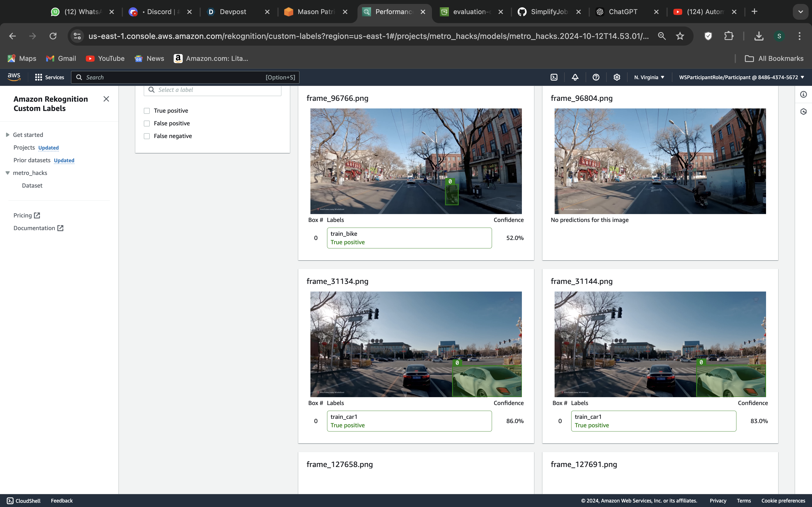The width and height of the screenshot is (812, 507).
Task: Switch to the Devpost browser tab
Action: 233,12
